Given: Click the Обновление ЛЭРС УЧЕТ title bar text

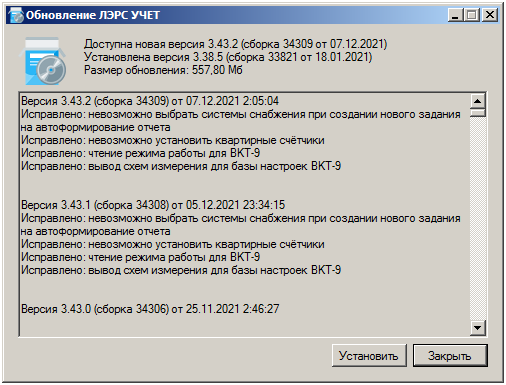Looking at the screenshot, I should [93, 15].
